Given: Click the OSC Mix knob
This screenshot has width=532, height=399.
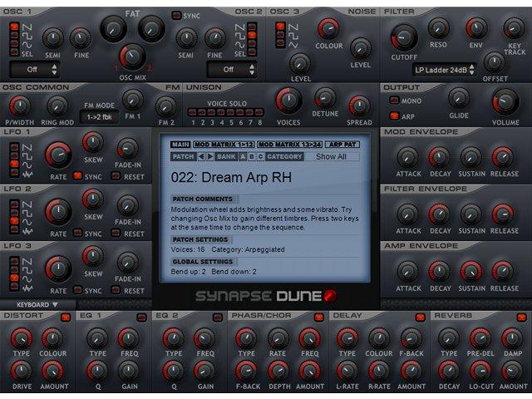Looking at the screenshot, I should [x=132, y=57].
